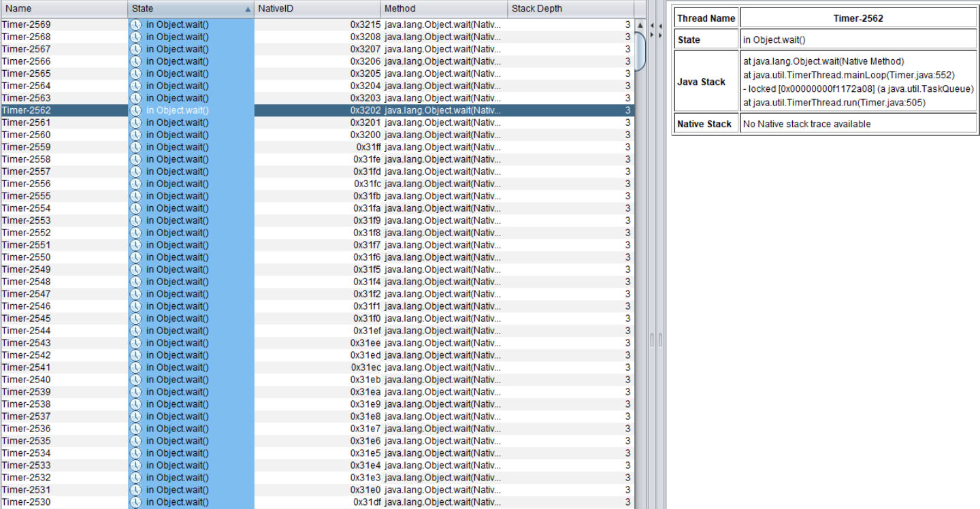Screen dimensions: 980x509
Task: Click the clock icon next to Timer-2533
Action: (135, 465)
